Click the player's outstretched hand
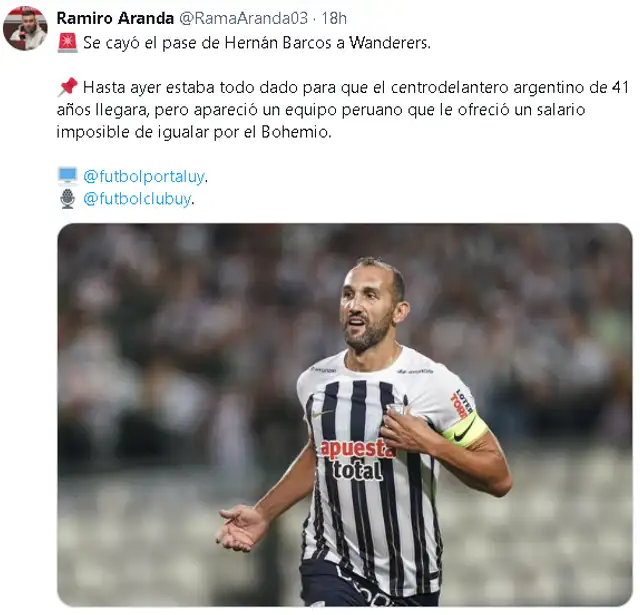The image size is (640, 615). pyautogui.click(x=242, y=527)
